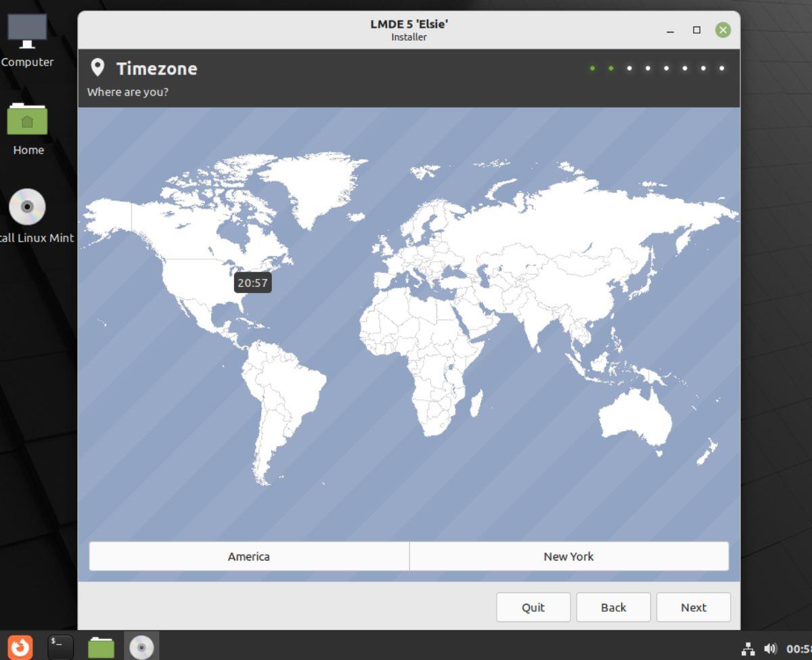This screenshot has height=660, width=812.
Task: Click the location pin icon beside Timezone
Action: (x=99, y=68)
